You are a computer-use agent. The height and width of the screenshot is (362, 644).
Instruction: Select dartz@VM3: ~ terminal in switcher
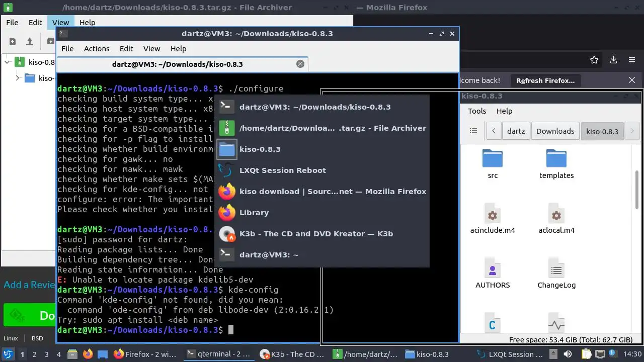point(322,254)
